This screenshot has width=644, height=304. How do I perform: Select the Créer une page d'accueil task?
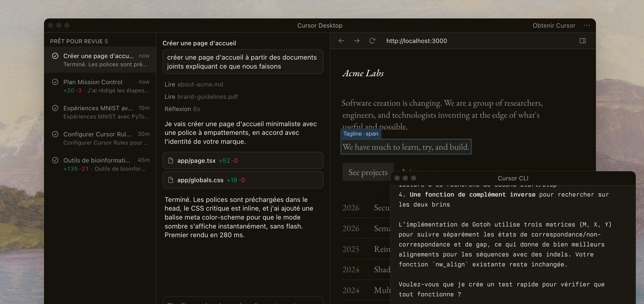point(100,60)
